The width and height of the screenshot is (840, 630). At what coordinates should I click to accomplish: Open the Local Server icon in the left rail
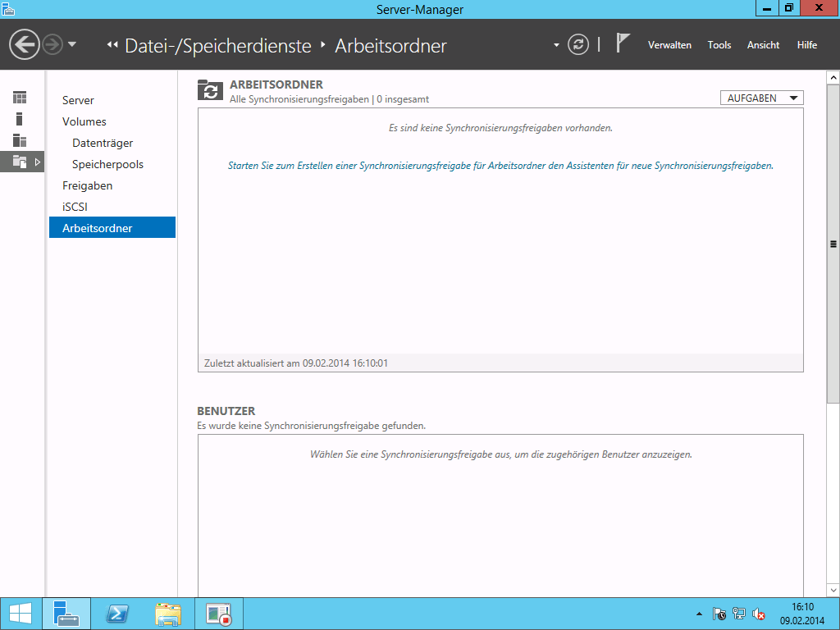(x=20, y=119)
